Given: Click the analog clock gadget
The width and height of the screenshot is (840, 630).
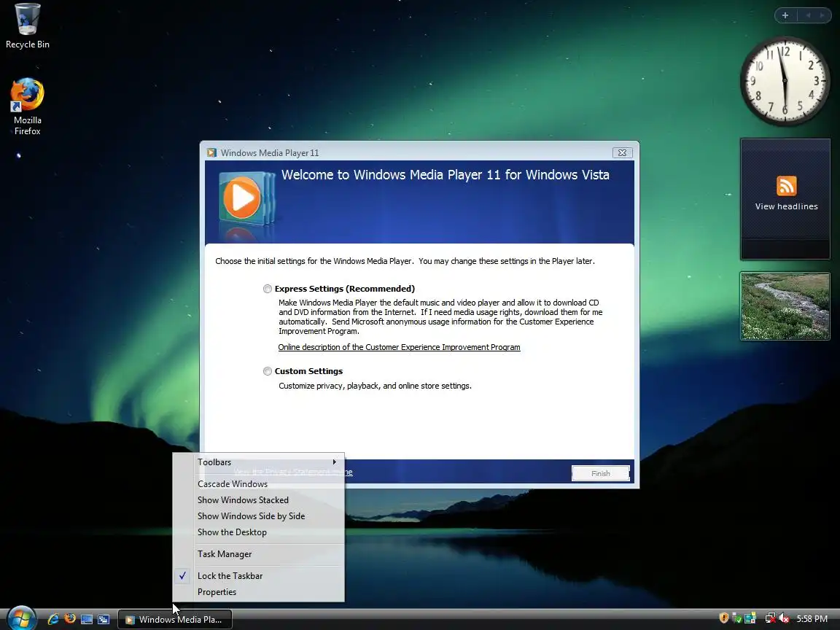Looking at the screenshot, I should point(785,81).
